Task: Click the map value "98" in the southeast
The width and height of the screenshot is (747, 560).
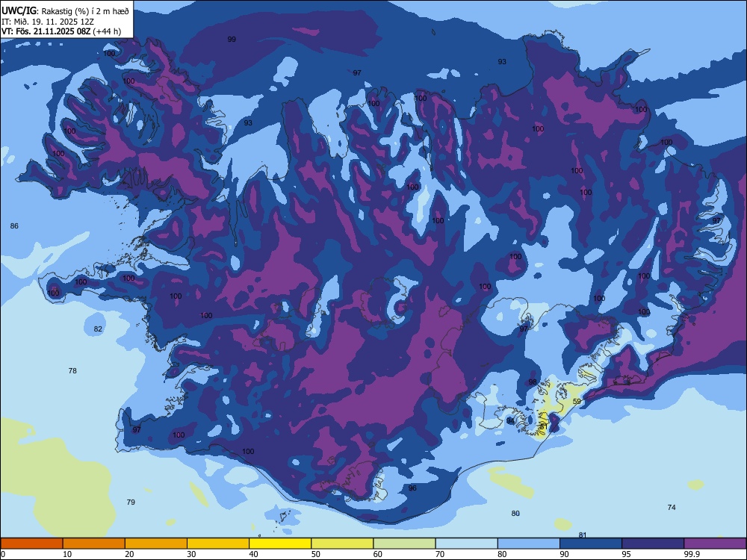Action: (x=533, y=382)
